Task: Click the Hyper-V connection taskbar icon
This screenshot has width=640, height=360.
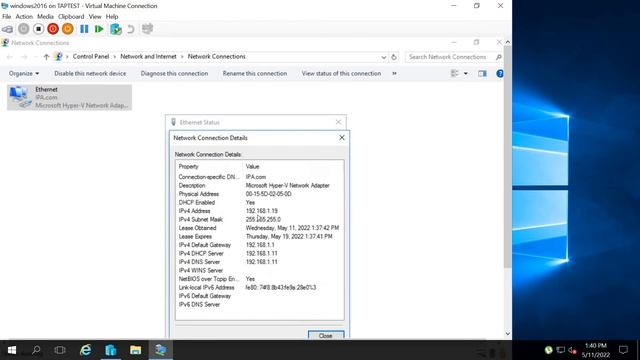Action: 160,350
